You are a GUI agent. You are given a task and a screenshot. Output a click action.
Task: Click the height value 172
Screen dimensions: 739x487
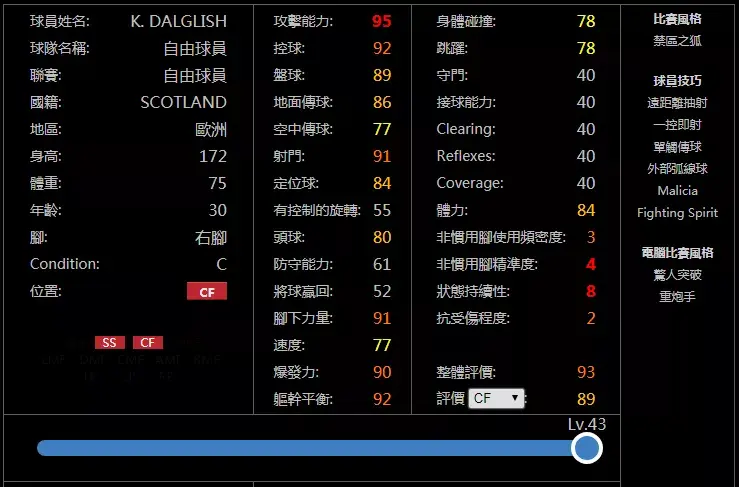coord(213,157)
